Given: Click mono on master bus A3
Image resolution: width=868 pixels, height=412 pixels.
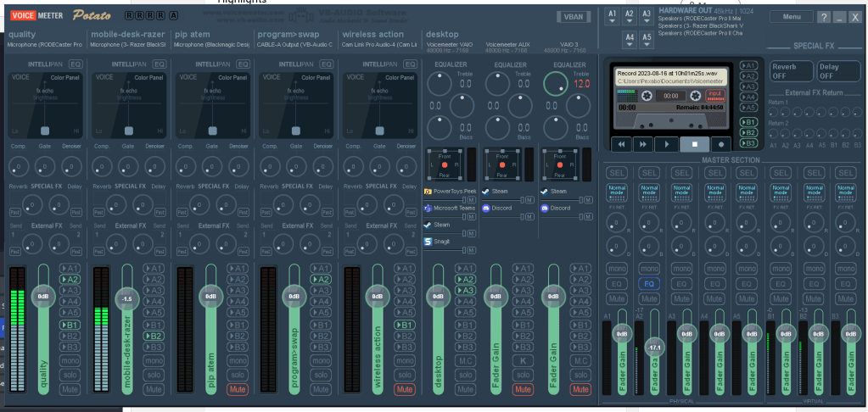Looking at the screenshot, I should click(x=681, y=269).
